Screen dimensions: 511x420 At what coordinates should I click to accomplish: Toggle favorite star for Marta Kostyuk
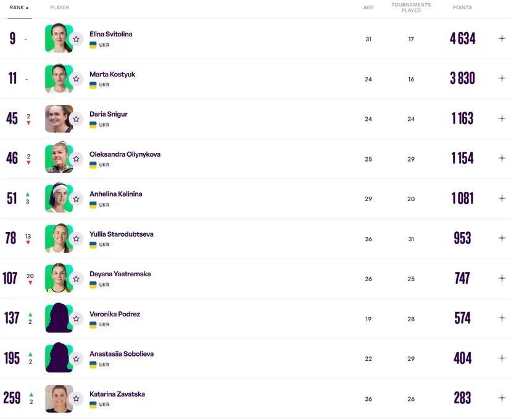[x=76, y=79]
